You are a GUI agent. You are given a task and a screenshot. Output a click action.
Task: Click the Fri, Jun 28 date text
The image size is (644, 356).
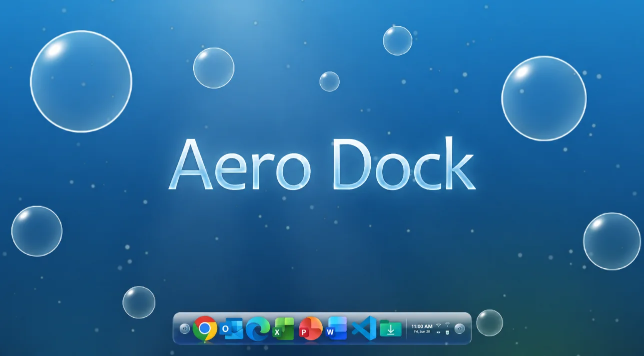click(422, 331)
